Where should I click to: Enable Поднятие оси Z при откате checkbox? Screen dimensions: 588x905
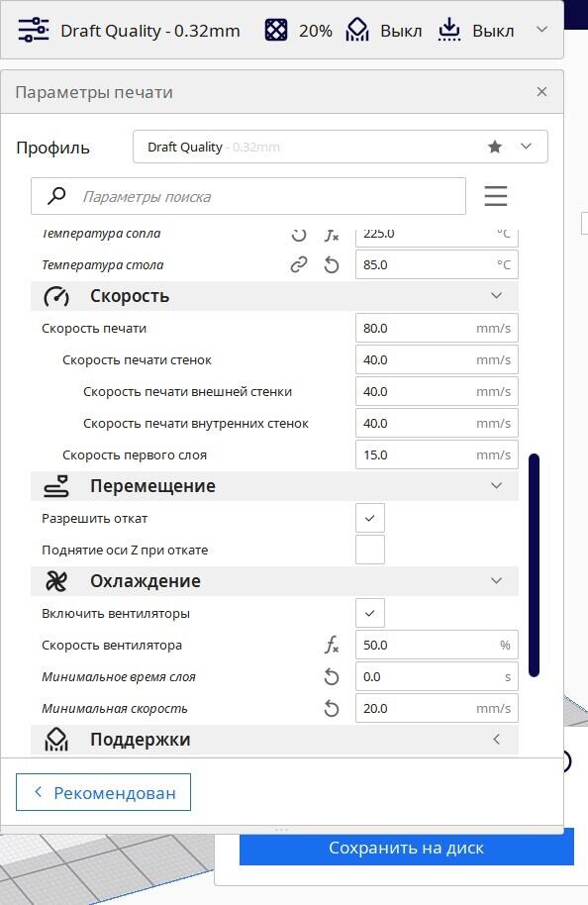[x=370, y=550]
